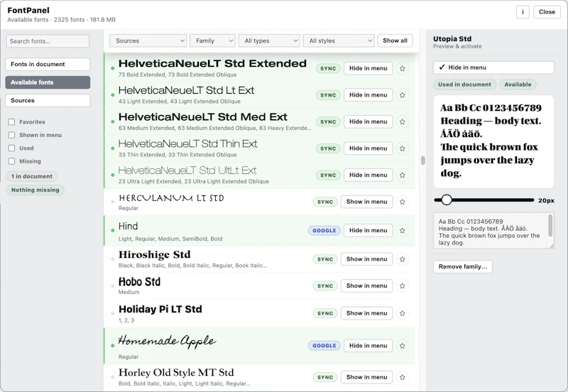Click the preview sample text box

[x=493, y=231]
